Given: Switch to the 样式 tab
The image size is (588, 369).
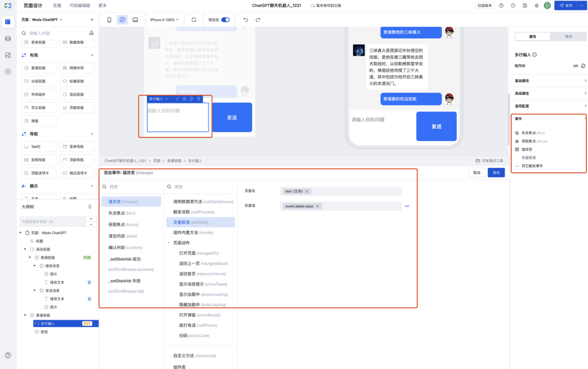Looking at the screenshot, I should pos(568,36).
